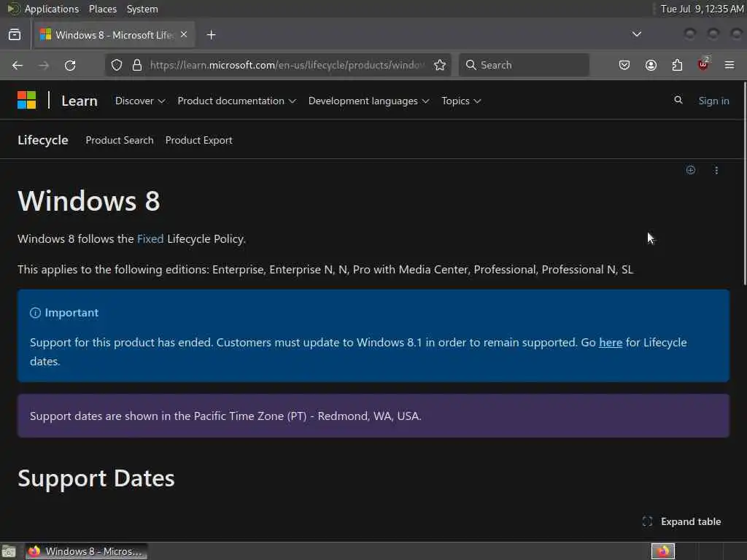Open the Firefox hamburger application menu
This screenshot has height=560, width=747.
729,65
